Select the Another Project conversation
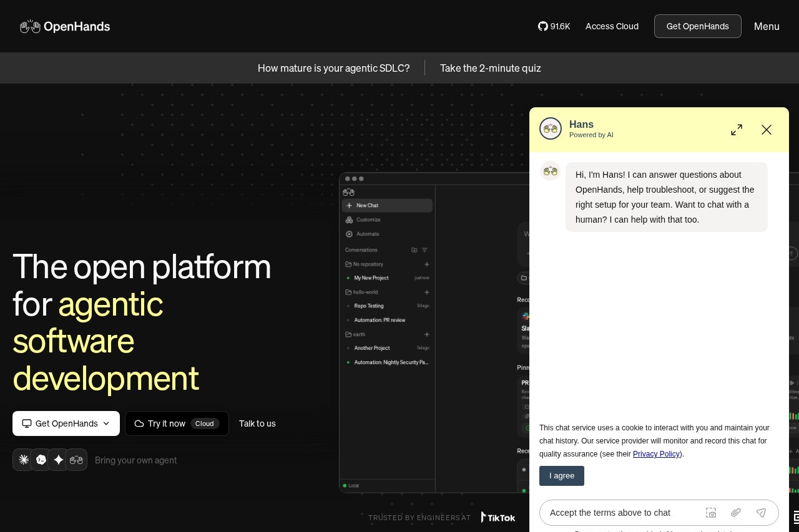The image size is (799, 532). coord(387,348)
